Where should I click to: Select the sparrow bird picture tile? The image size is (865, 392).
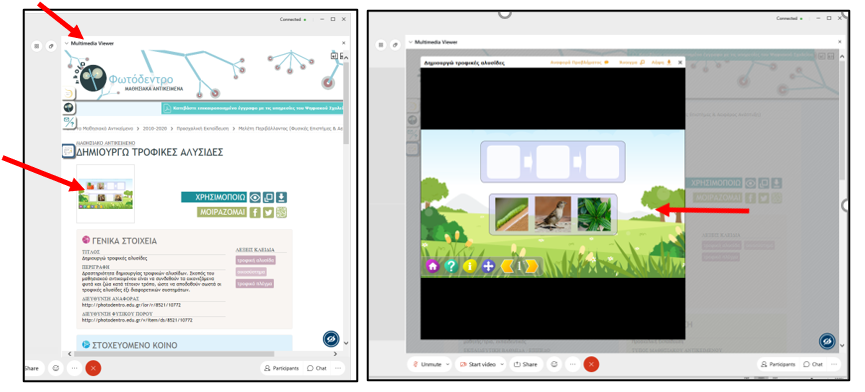pos(553,214)
